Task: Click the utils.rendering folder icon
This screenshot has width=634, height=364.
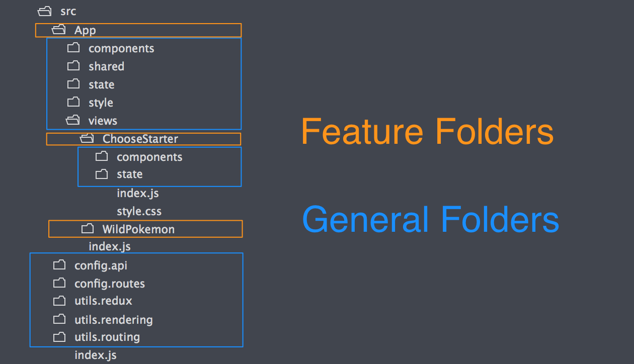Action: (59, 319)
